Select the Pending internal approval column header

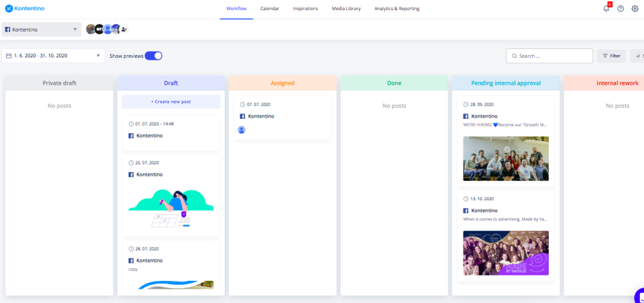click(x=506, y=83)
